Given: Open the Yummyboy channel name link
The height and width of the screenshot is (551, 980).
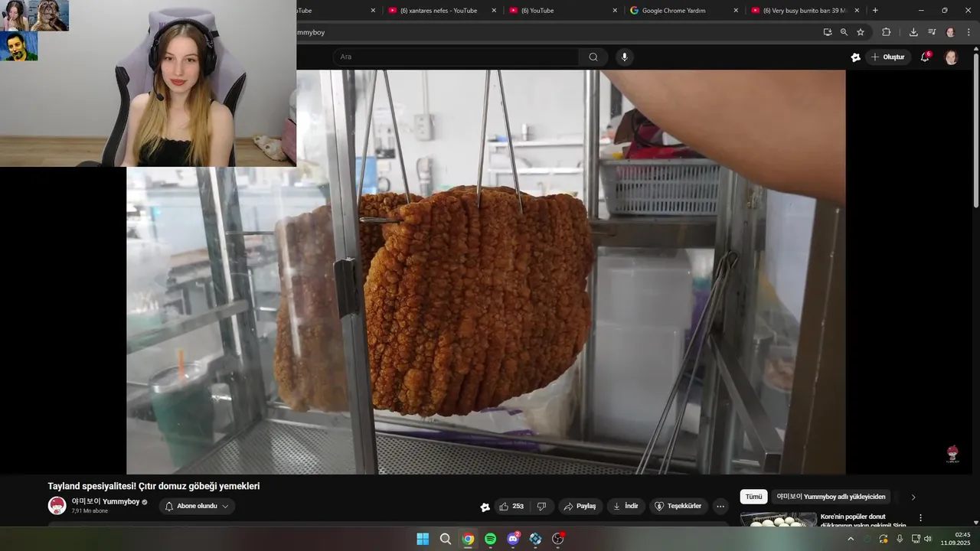Looking at the screenshot, I should tap(106, 502).
